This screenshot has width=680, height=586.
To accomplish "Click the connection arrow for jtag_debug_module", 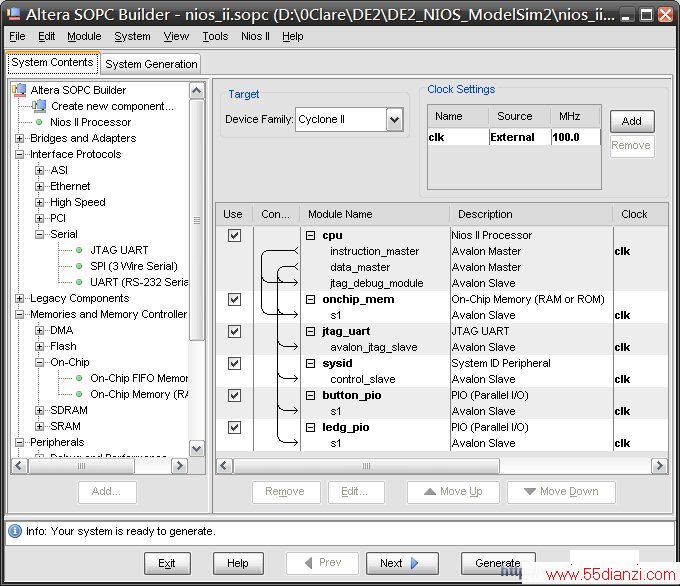I will click(x=293, y=283).
